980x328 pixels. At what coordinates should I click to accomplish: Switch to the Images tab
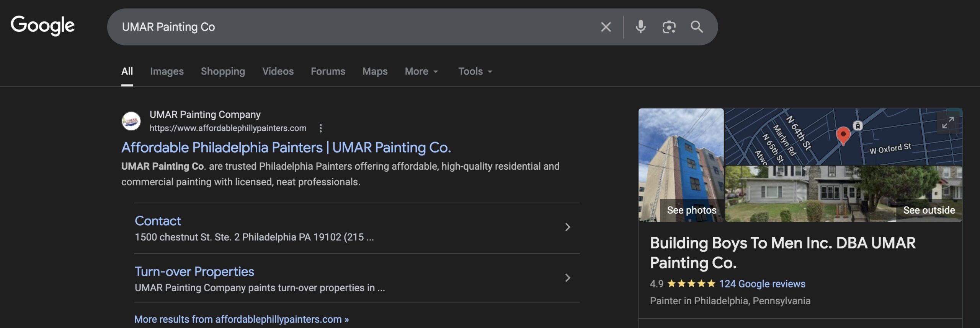[x=167, y=71]
